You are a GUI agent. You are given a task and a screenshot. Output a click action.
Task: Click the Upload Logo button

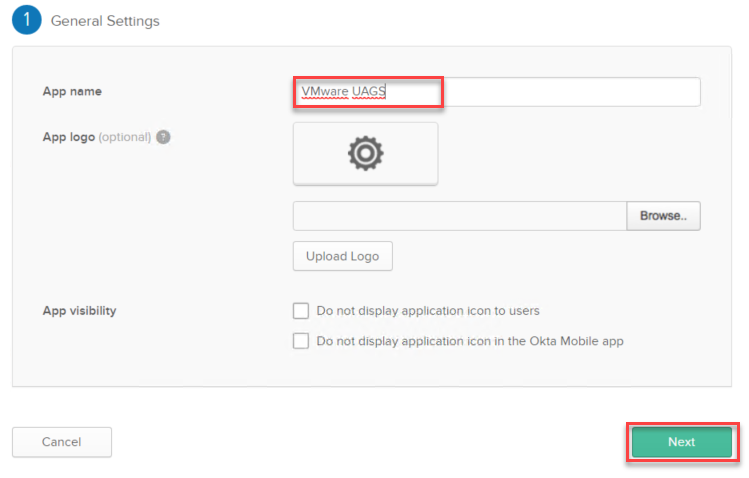[343, 256]
